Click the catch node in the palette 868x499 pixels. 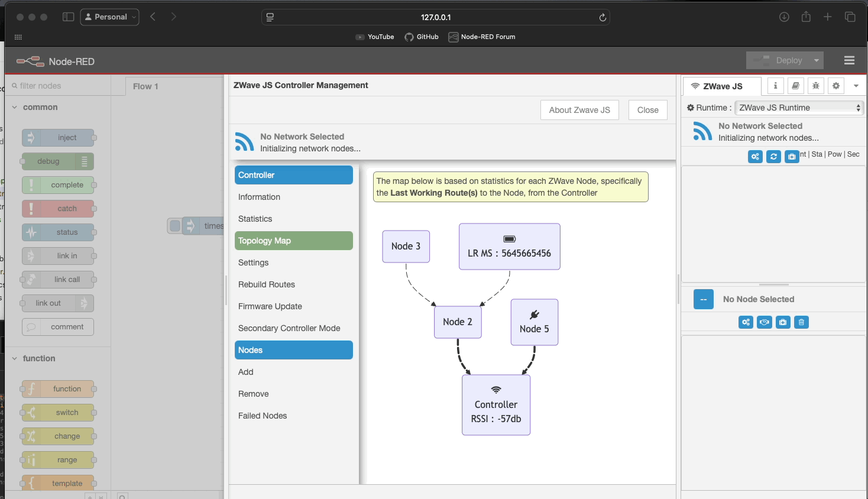(58, 209)
